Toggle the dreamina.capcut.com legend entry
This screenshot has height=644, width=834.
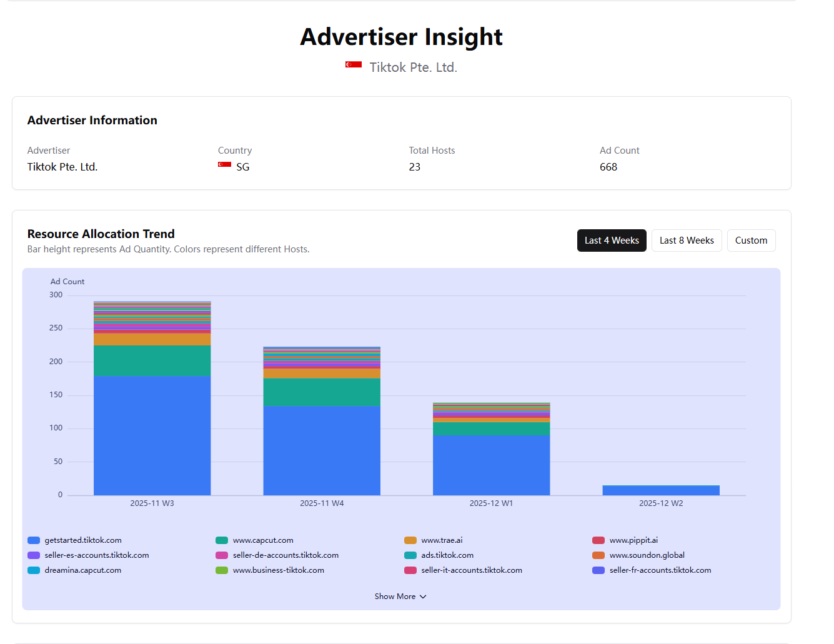[74, 570]
